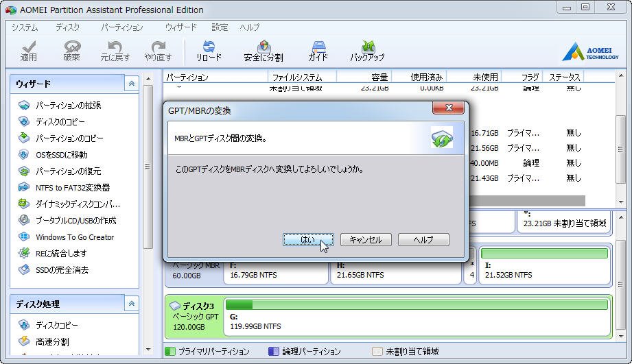Image resolution: width=632 pixels, height=364 pixels.
Task: Open the ガイド (Guide) toolbar icon
Action: pos(318,51)
